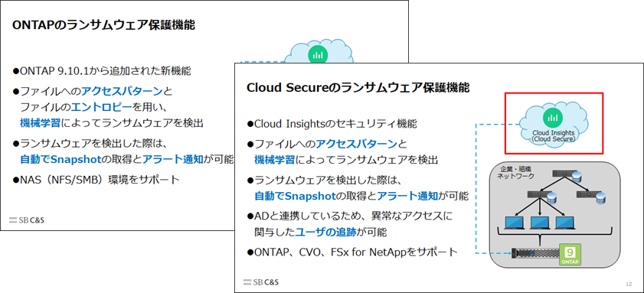Viewport: 644px width, 293px height.
Task: Click the middle laptop in network diagram
Action: point(541,223)
